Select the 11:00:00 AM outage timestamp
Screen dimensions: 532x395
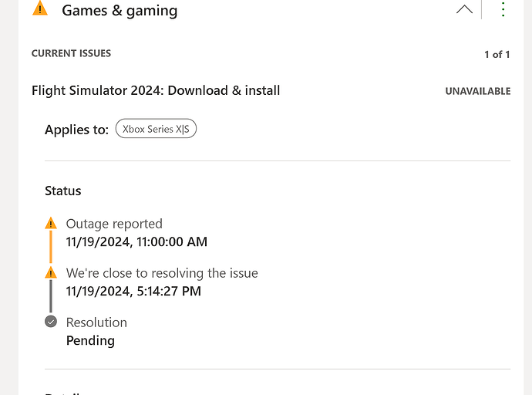point(136,242)
